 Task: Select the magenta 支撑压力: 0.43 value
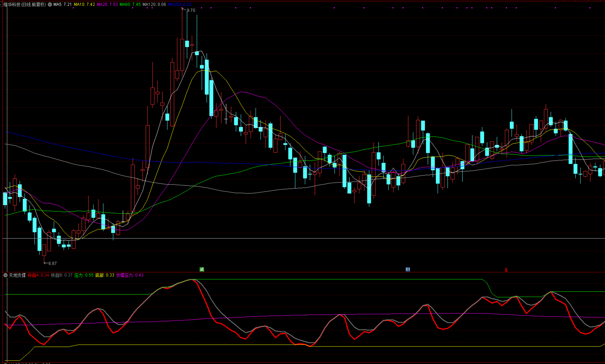click(130, 275)
